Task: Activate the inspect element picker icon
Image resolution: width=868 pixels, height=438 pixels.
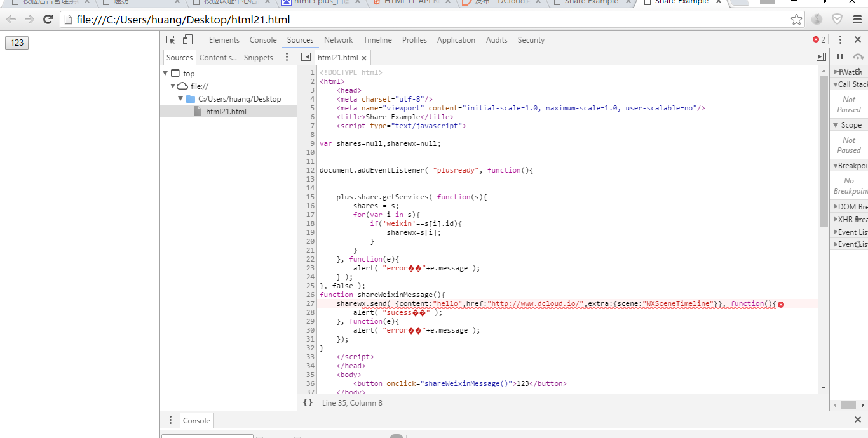Action: click(x=170, y=40)
